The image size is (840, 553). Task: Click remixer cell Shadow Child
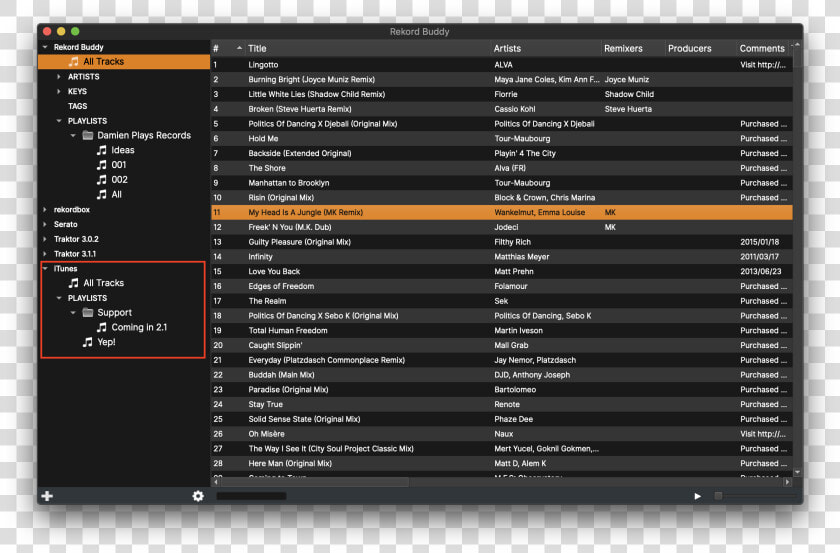click(x=629, y=94)
